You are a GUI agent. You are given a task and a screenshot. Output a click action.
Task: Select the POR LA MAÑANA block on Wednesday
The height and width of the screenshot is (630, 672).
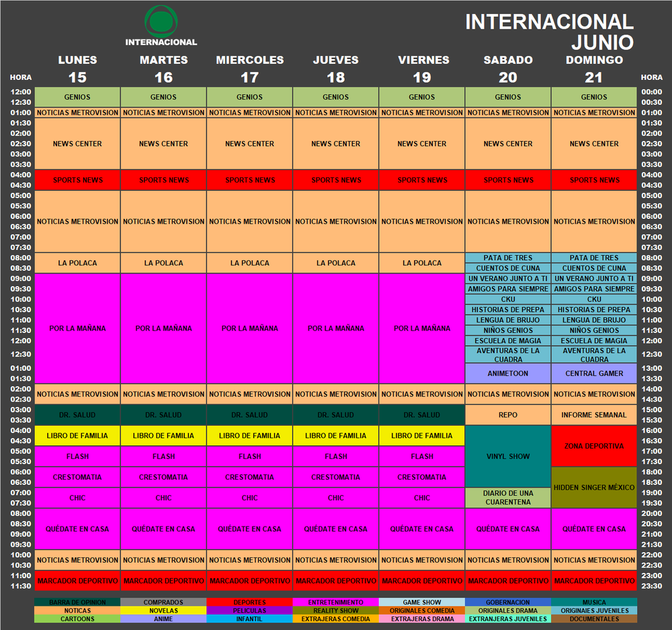[x=249, y=328]
